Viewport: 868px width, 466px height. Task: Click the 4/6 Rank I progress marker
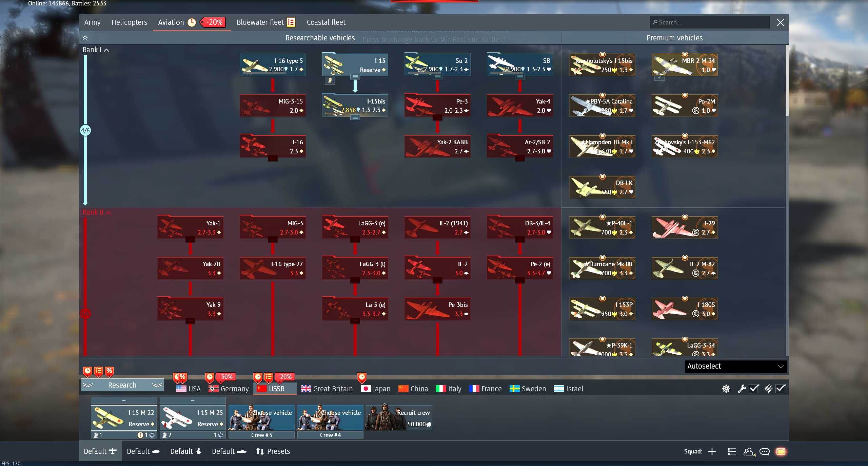pyautogui.click(x=85, y=130)
